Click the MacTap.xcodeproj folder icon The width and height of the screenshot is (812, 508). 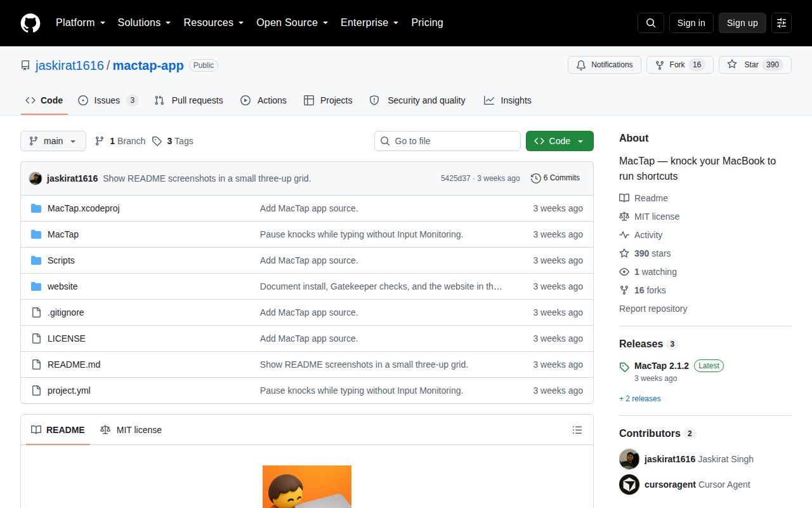pos(36,208)
